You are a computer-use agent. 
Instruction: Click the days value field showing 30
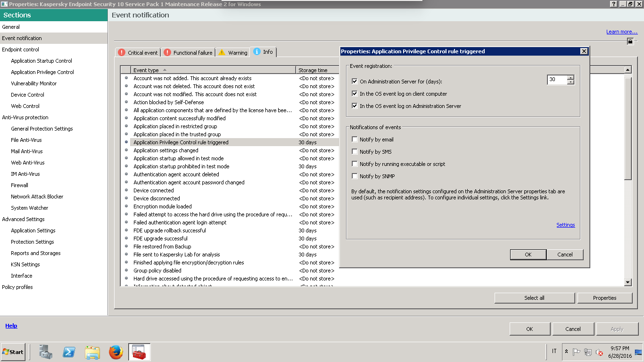click(557, 80)
